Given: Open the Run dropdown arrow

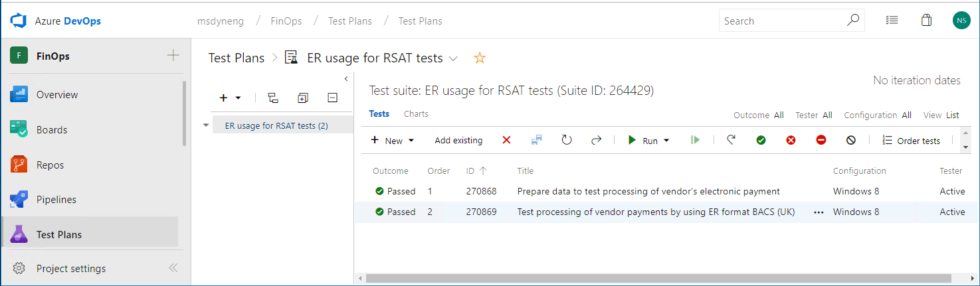Looking at the screenshot, I should [x=666, y=141].
